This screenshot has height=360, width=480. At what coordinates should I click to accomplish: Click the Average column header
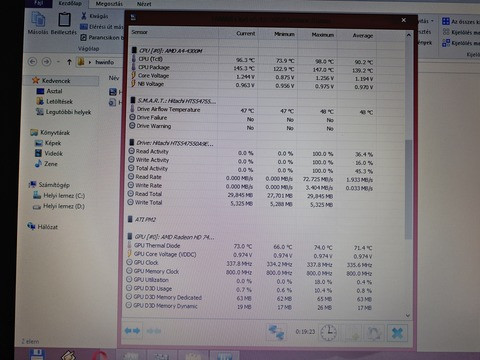pos(357,35)
